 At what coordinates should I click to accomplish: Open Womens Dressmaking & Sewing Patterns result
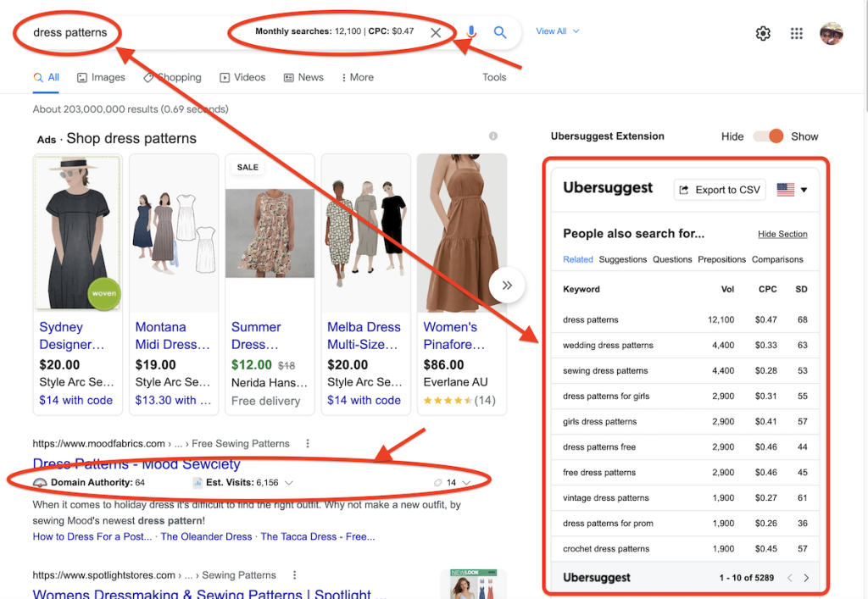[210, 593]
